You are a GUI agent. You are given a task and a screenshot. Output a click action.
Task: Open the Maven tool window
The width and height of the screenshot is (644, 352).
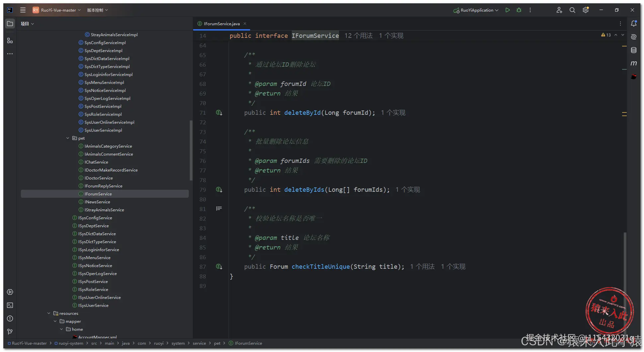(x=634, y=63)
